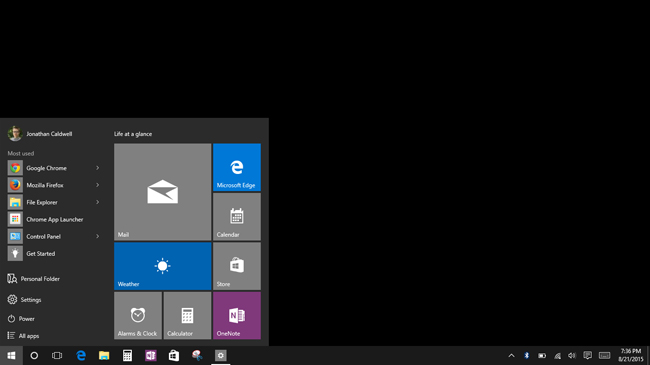
Task: Open the Get Started app
Action: pos(54,253)
